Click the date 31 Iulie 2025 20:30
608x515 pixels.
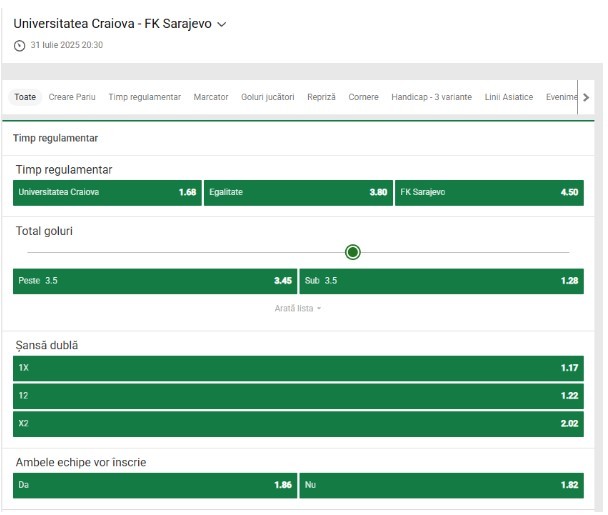(67, 45)
